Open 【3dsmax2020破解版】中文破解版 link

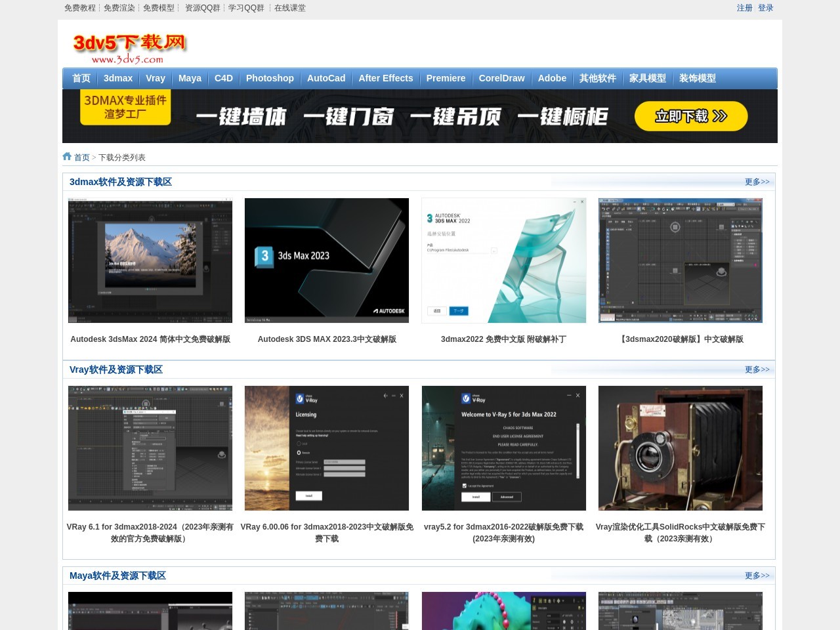point(681,339)
